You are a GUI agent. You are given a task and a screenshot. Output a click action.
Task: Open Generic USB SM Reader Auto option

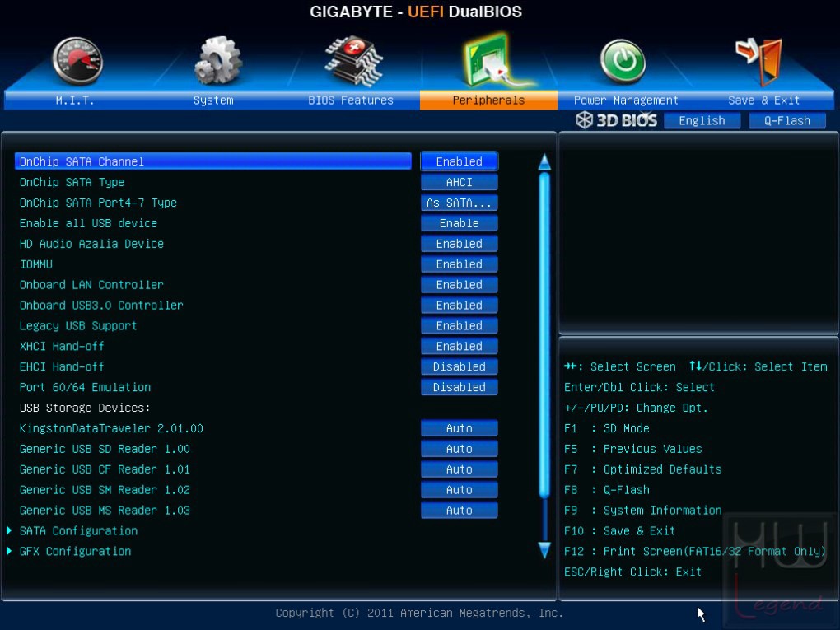coord(459,490)
